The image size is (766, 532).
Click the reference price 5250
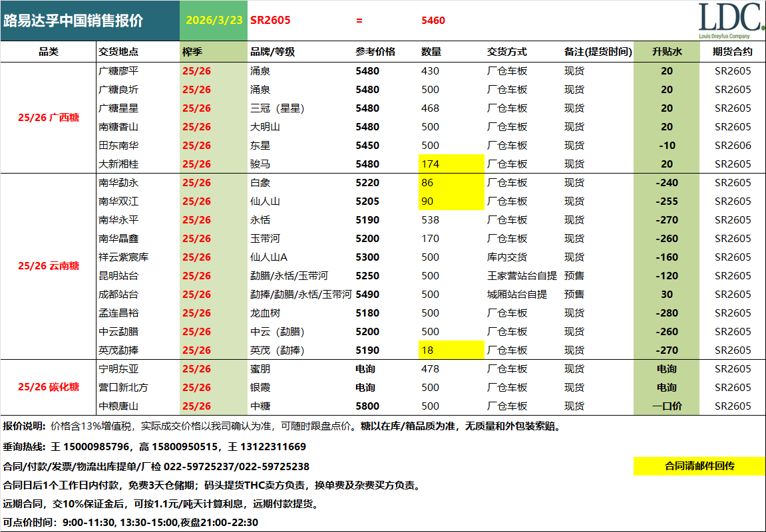point(367,276)
